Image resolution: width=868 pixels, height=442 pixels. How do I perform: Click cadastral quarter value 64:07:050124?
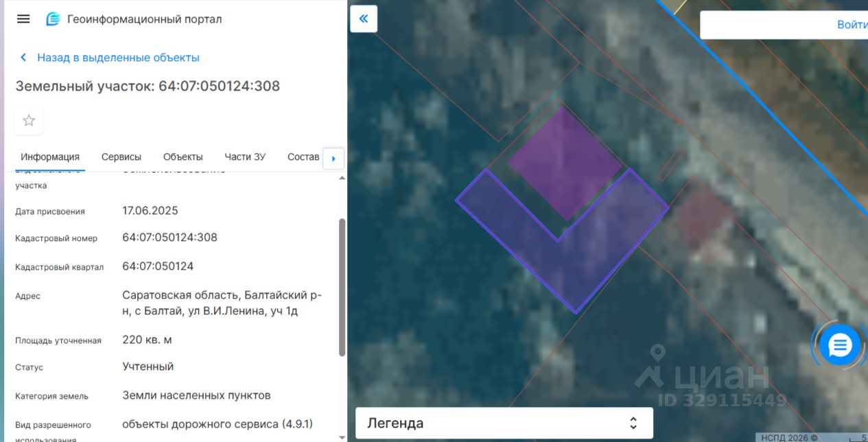click(158, 266)
